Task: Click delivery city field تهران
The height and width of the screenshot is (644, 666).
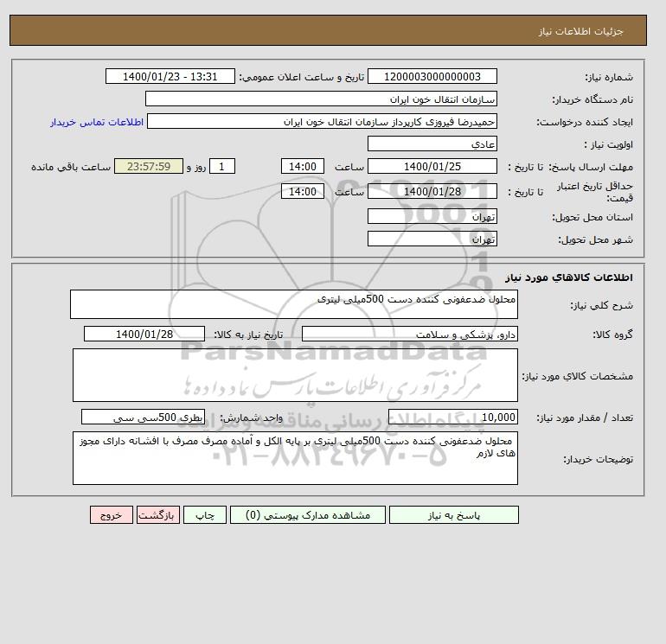Action: point(432,239)
